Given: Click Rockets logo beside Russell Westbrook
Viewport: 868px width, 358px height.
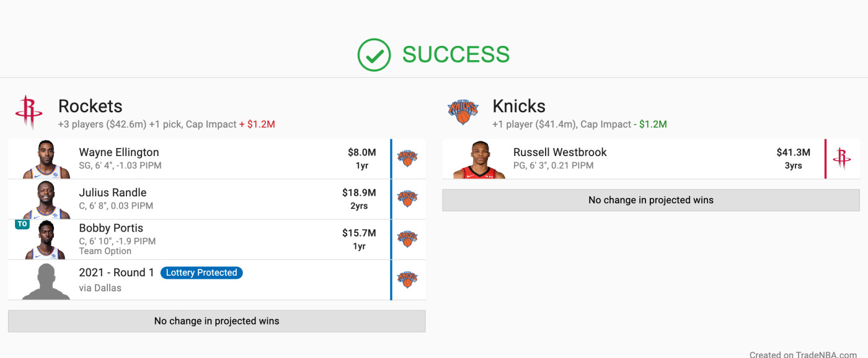Looking at the screenshot, I should [x=842, y=159].
